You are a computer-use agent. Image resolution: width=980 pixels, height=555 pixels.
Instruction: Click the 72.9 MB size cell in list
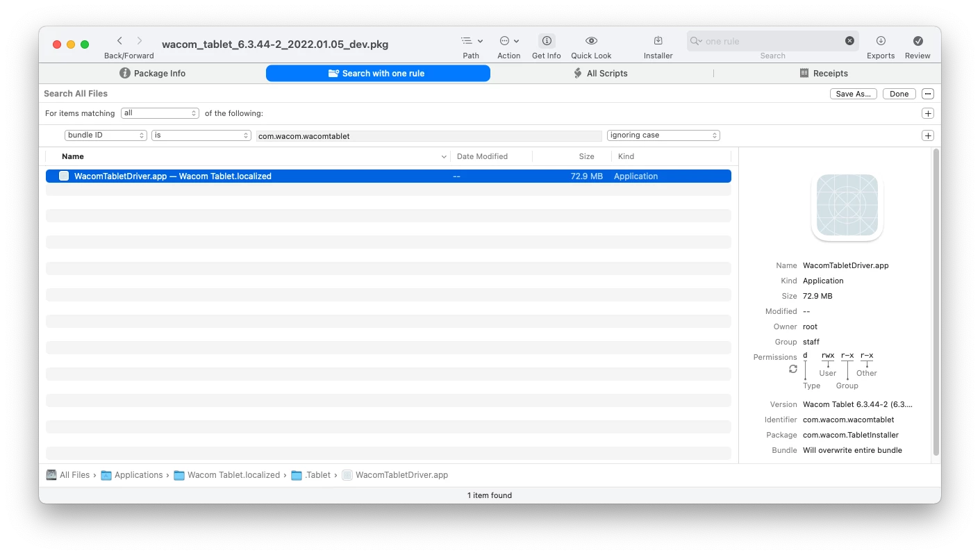coord(586,176)
